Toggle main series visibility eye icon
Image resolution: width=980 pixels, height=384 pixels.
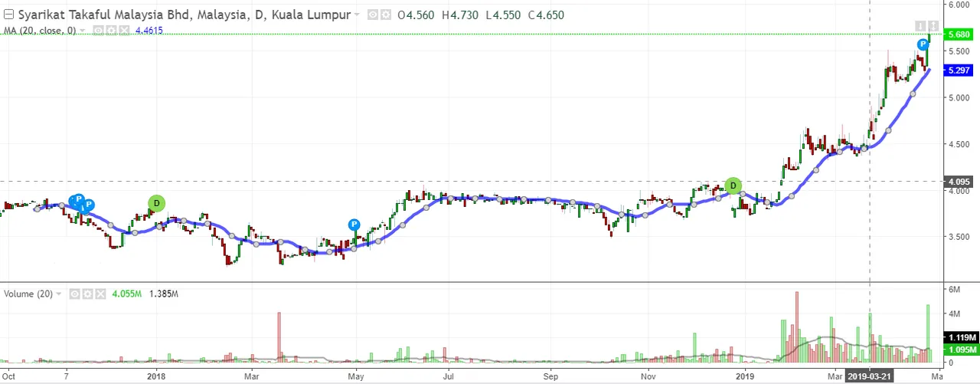coord(373,15)
